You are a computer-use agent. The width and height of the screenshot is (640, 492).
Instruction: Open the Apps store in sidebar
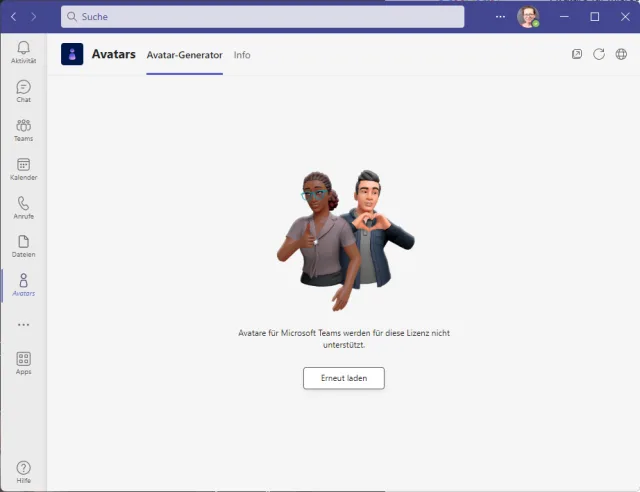pos(23,363)
